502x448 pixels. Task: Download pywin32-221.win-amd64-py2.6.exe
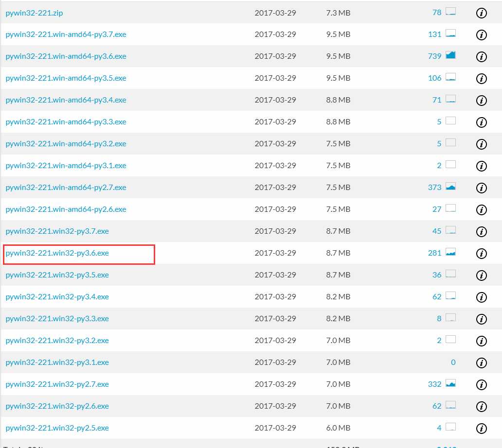click(x=66, y=209)
